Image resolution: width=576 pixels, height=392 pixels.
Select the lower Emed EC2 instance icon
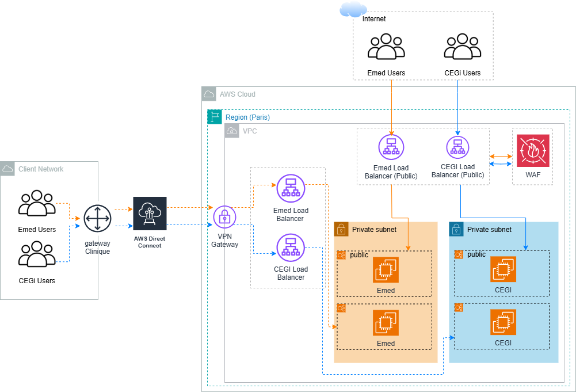386,322
